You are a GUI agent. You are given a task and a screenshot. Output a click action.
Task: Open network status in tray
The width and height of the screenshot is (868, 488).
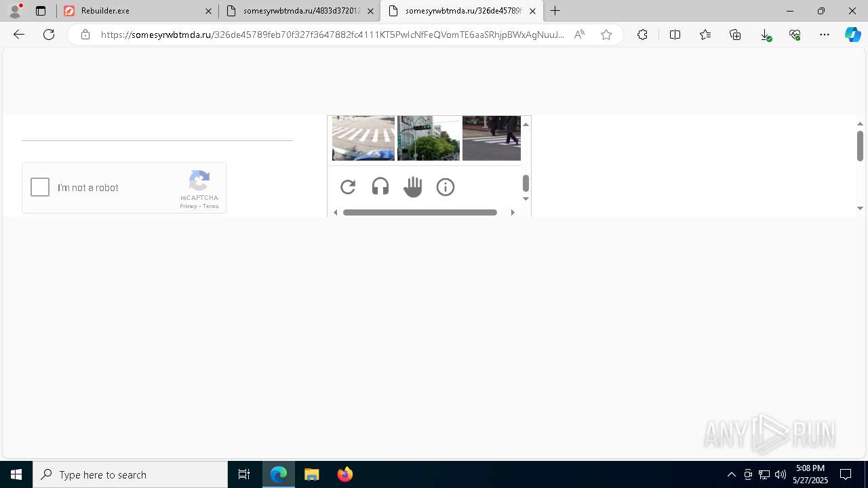764,474
